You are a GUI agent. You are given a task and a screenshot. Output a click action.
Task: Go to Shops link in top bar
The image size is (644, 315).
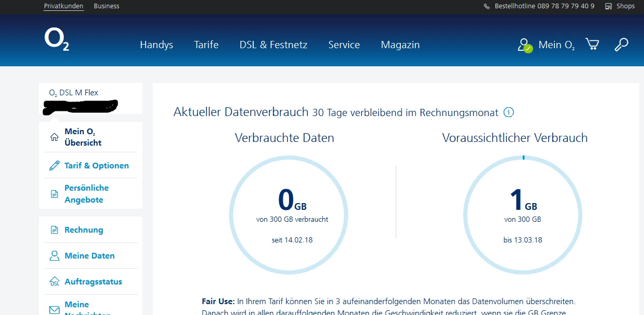(625, 6)
